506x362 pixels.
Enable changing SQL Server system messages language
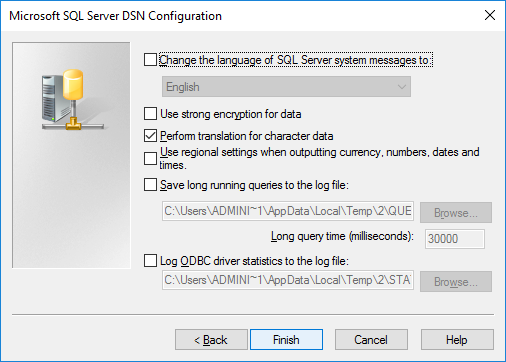(150, 60)
